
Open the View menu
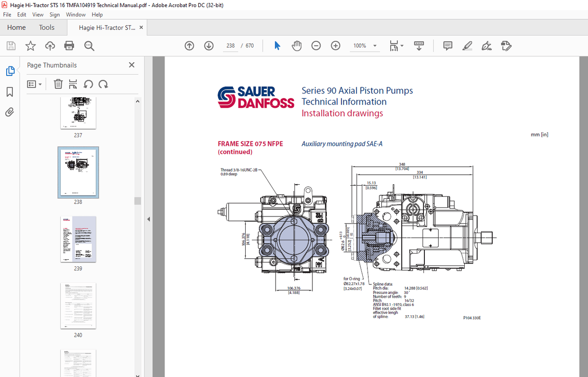click(37, 14)
